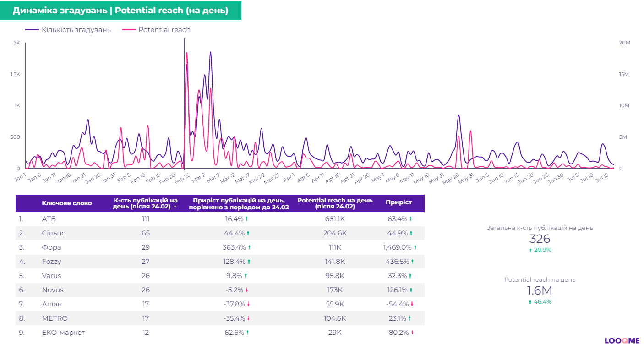Click red down arrow beside Novus -5.2%
This screenshot has height=355, width=644.
point(247,290)
